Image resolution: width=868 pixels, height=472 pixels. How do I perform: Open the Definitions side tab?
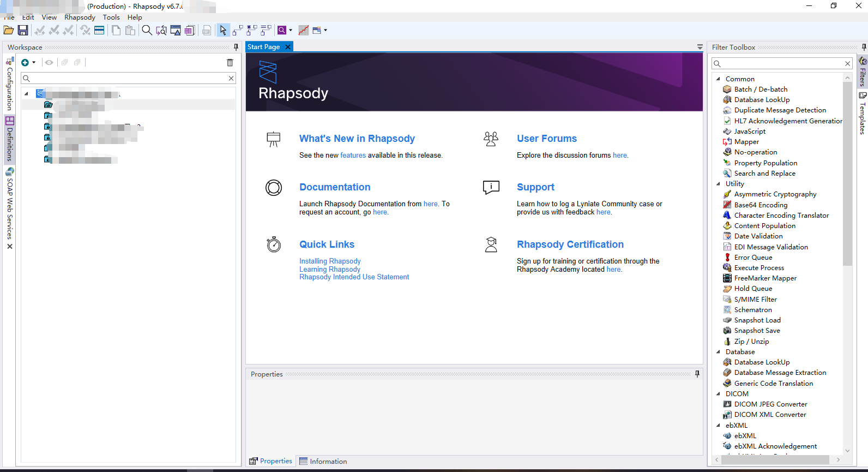(x=9, y=139)
